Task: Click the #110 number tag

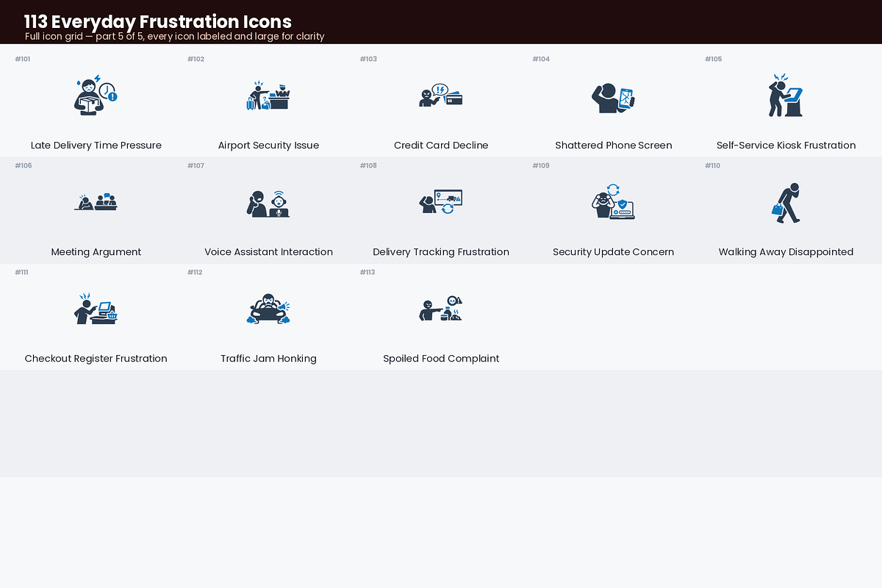Action: point(713,165)
